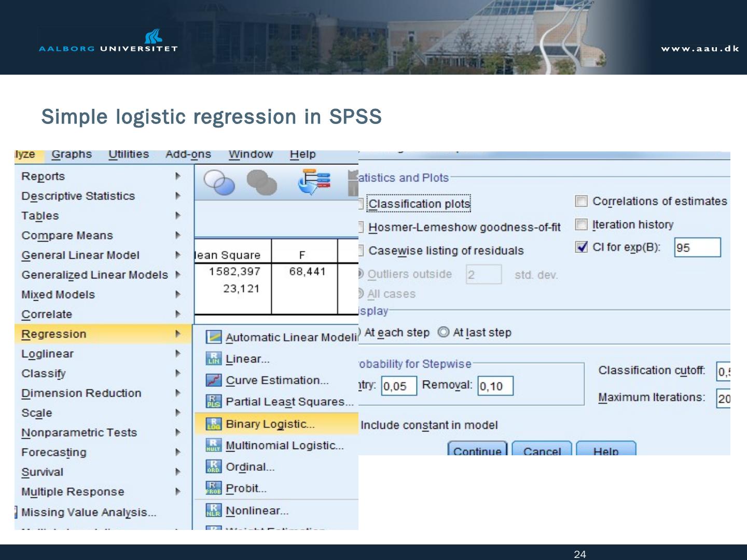
Task: Open the Graphs menu
Action: pyautogui.click(x=72, y=155)
